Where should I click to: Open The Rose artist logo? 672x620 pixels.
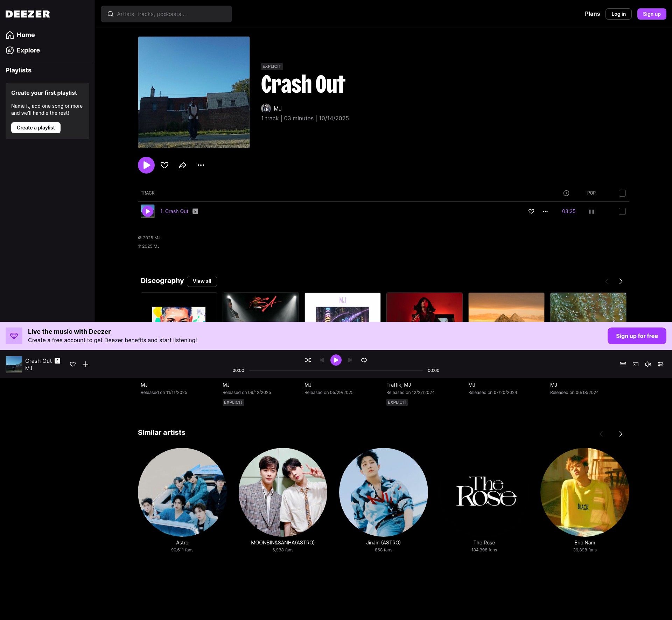coord(484,492)
